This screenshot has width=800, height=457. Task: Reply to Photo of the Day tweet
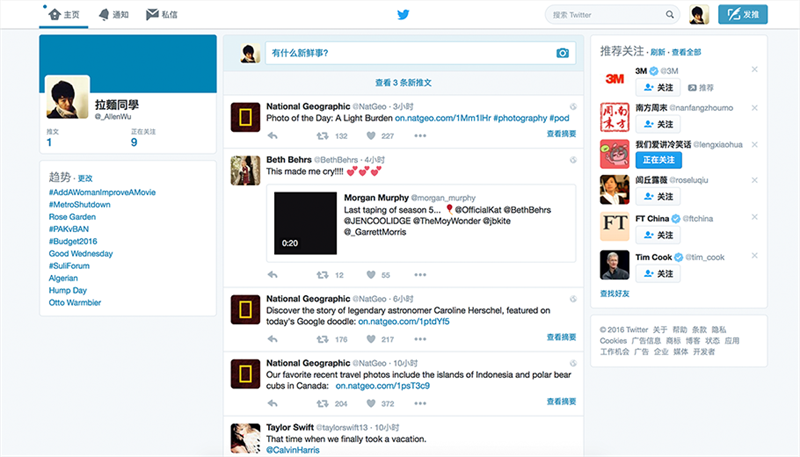click(272, 136)
